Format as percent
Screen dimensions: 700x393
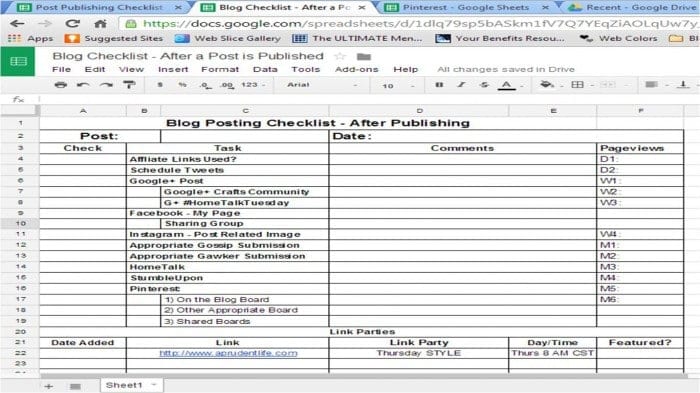point(182,84)
